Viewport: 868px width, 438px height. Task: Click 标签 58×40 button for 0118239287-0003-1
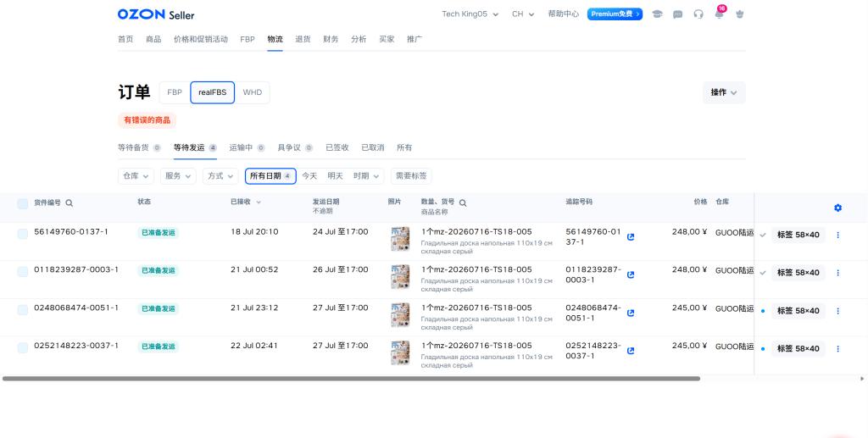(x=798, y=273)
